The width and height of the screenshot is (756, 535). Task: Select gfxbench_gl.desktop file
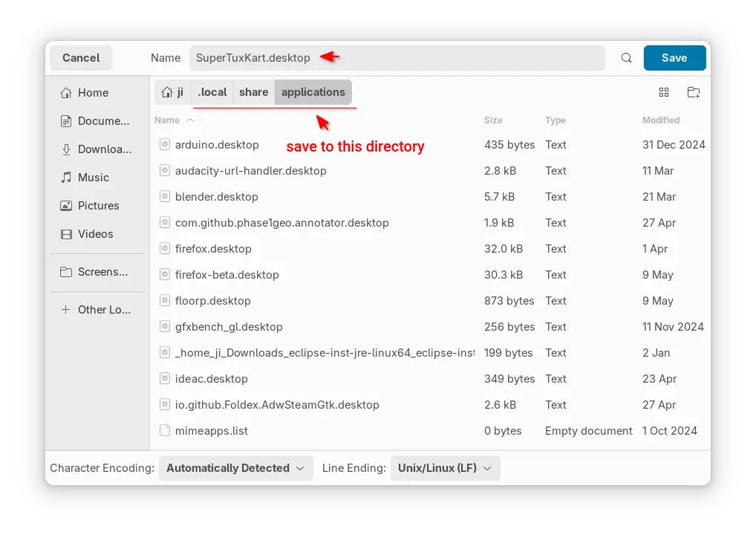(x=430, y=327)
